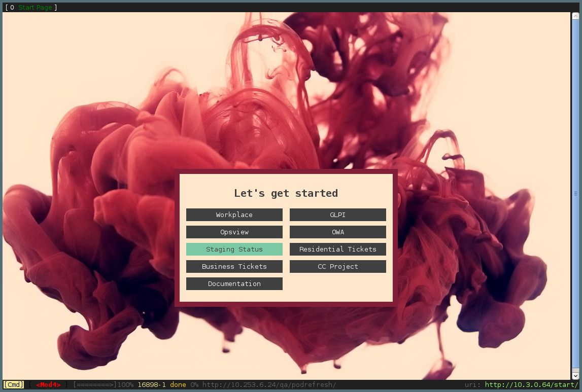Screen dimensions: 582x392
Task: Open Residential Tickets
Action: pyautogui.click(x=337, y=249)
